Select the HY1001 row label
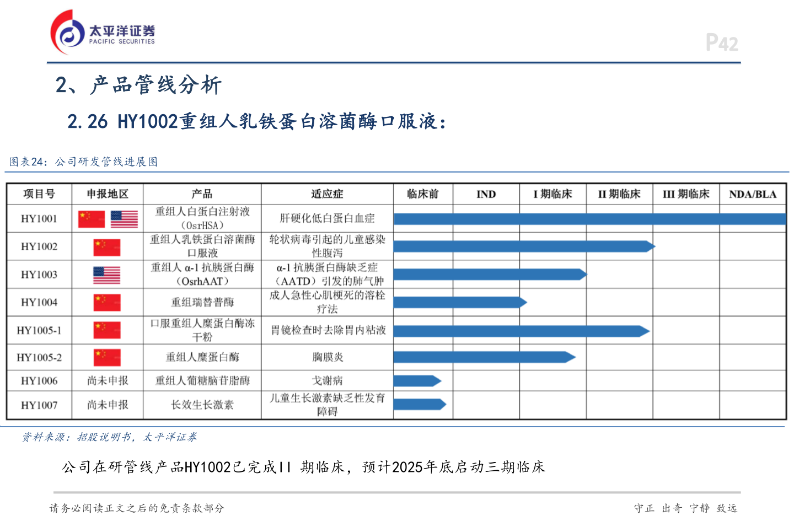 (38, 219)
